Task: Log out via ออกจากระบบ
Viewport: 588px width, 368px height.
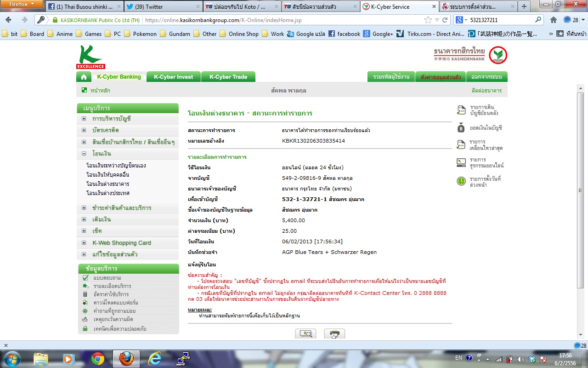Action: pos(487,77)
